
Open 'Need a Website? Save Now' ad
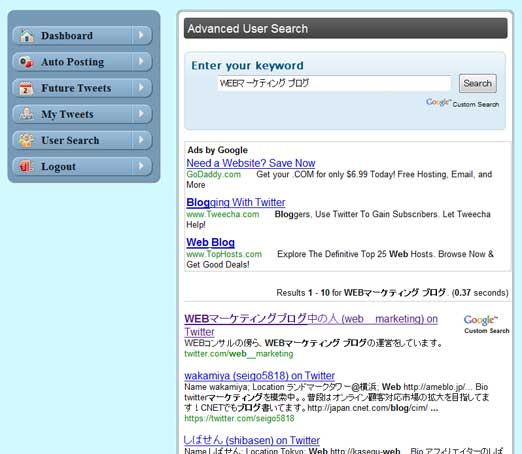tap(251, 163)
